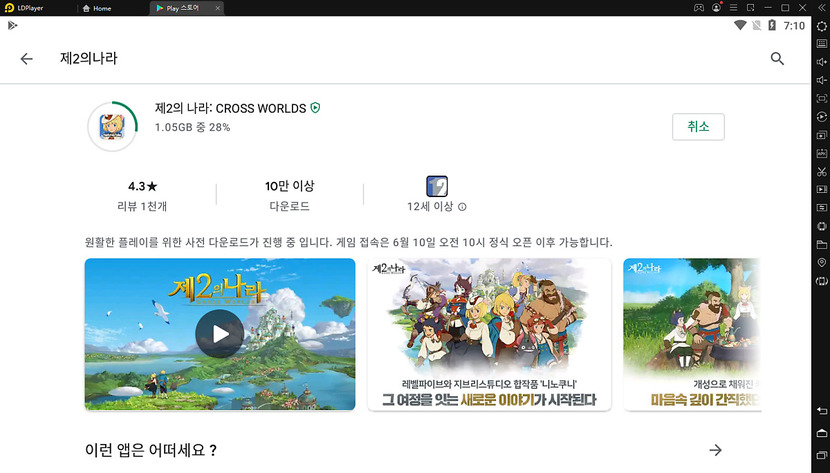
Task: Toggle fullscreen from sidebar
Action: tap(822, 98)
